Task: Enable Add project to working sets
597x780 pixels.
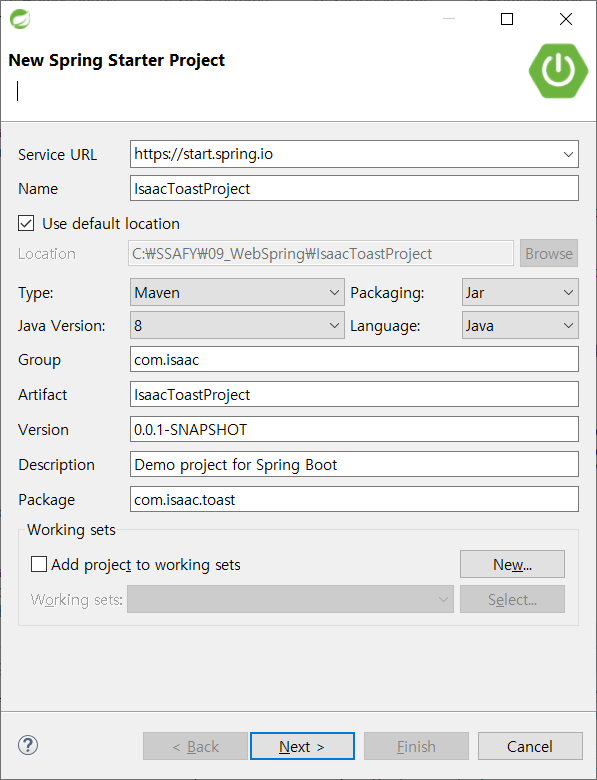Action: [x=39, y=565]
